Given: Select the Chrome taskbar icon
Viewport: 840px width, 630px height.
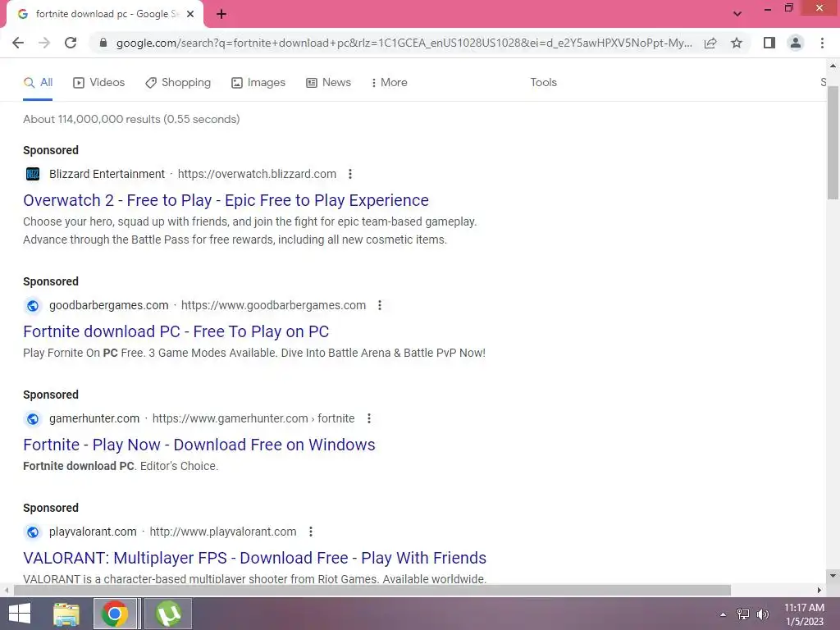Looking at the screenshot, I should click(115, 614).
